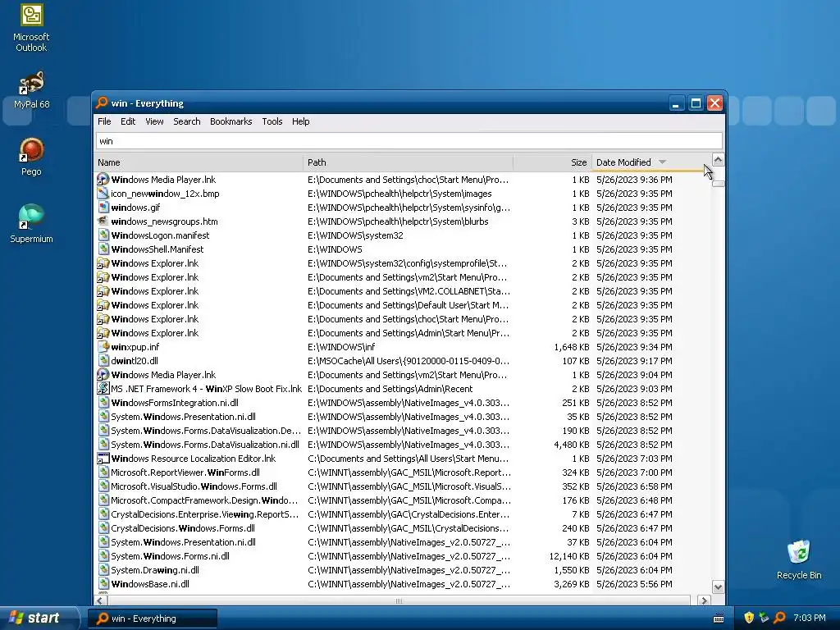Click vertical scrollbar up arrow

point(718,160)
